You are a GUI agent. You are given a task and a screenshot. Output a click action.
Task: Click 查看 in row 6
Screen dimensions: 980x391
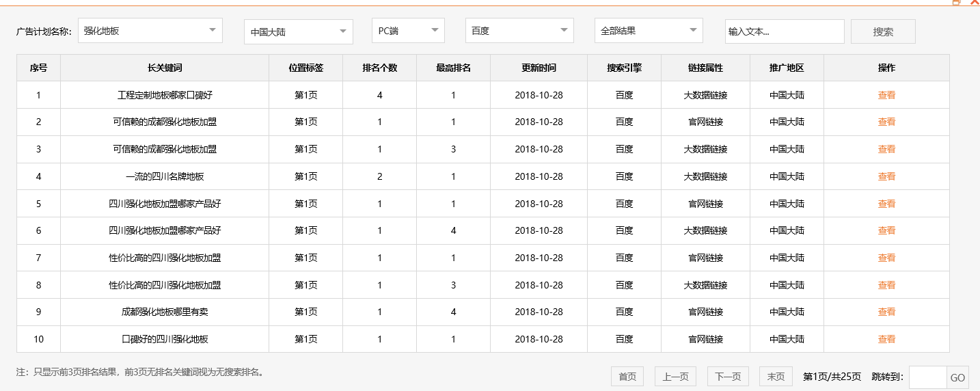pos(886,230)
